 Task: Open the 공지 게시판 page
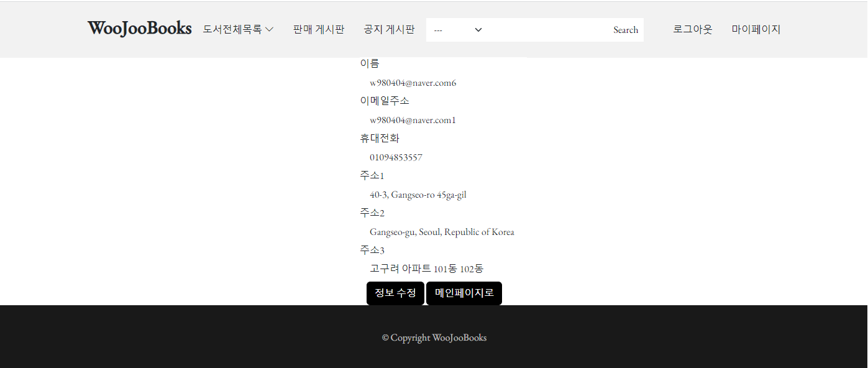click(389, 29)
